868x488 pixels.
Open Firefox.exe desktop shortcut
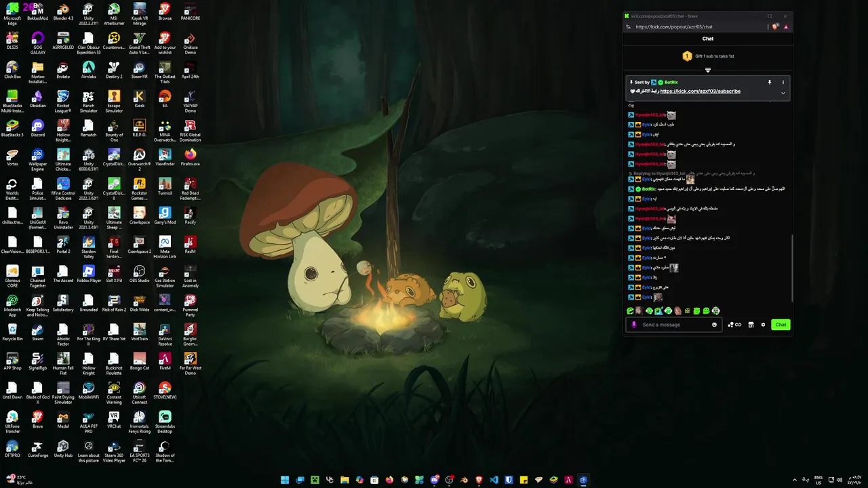(190, 157)
